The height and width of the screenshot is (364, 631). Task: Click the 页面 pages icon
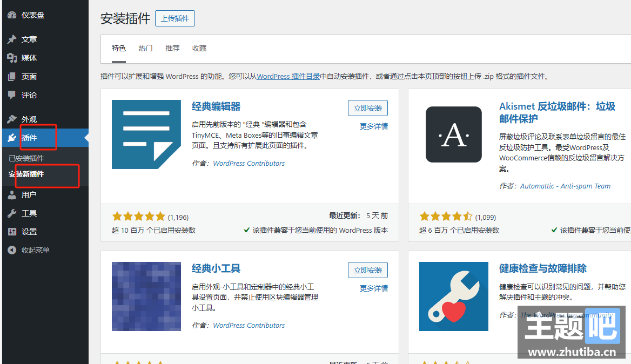(12, 77)
